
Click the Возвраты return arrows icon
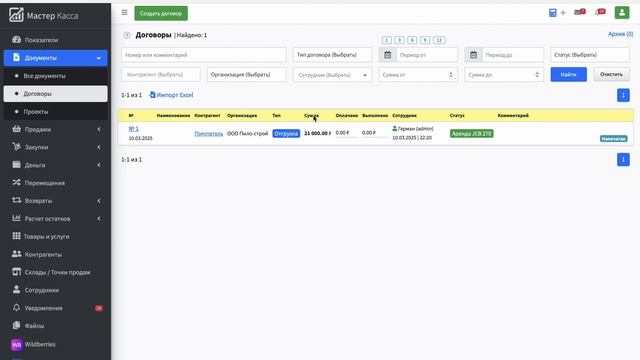(x=16, y=200)
